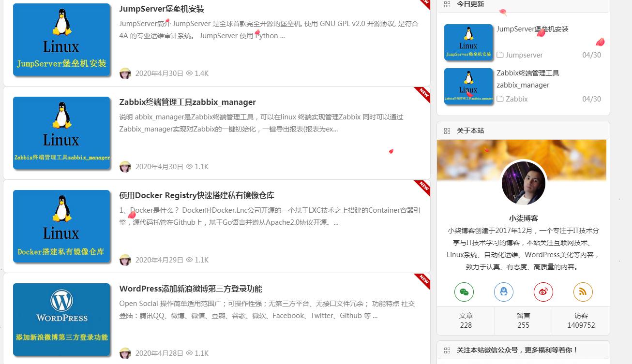
Task: Open Zabbix category link in sidebar
Action: pyautogui.click(x=517, y=99)
